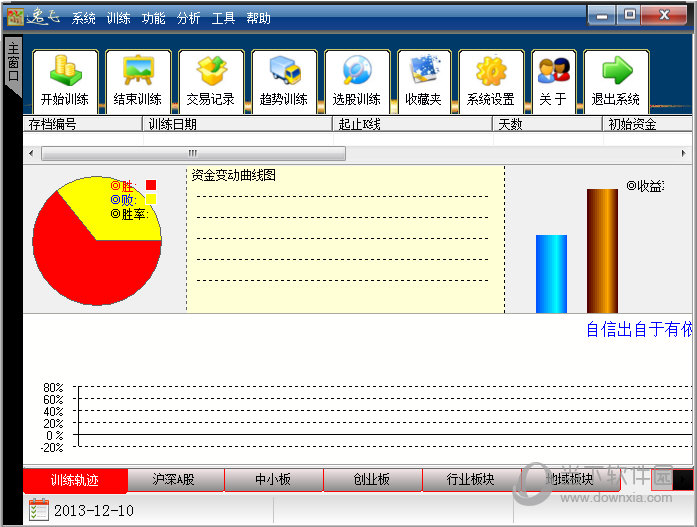Viewport: 697px width, 527px height.
Task: Click the blue bar in 收益 chart
Action: pyautogui.click(x=551, y=274)
